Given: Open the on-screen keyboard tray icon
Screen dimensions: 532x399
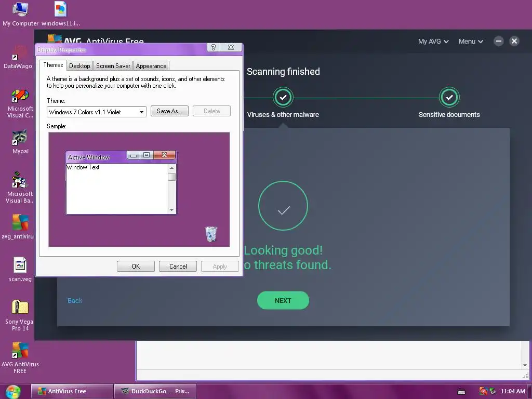Looking at the screenshot, I should click(461, 392).
